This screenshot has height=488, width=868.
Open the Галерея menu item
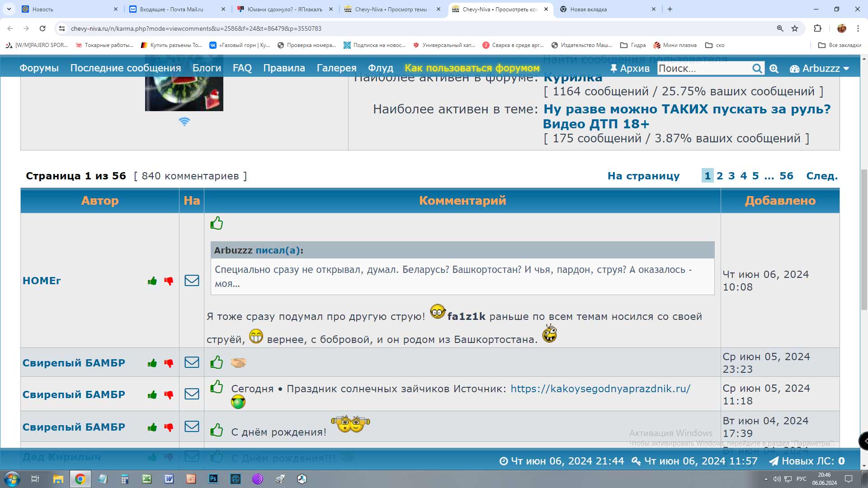coord(336,68)
